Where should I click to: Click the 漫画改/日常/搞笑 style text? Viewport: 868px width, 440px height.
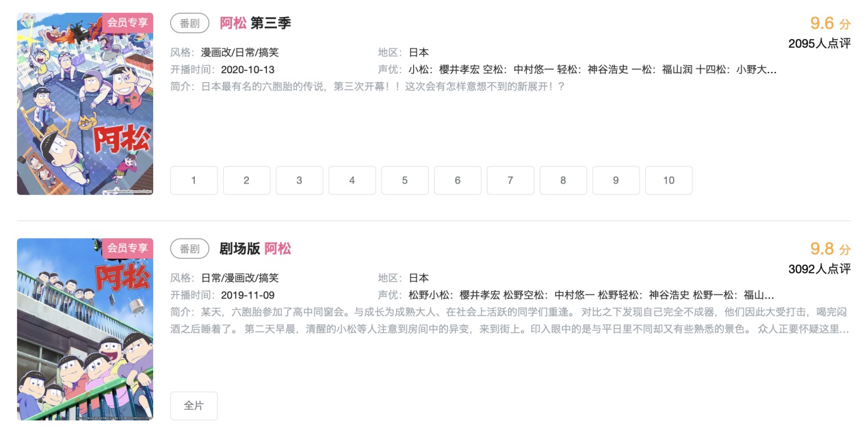239,53
